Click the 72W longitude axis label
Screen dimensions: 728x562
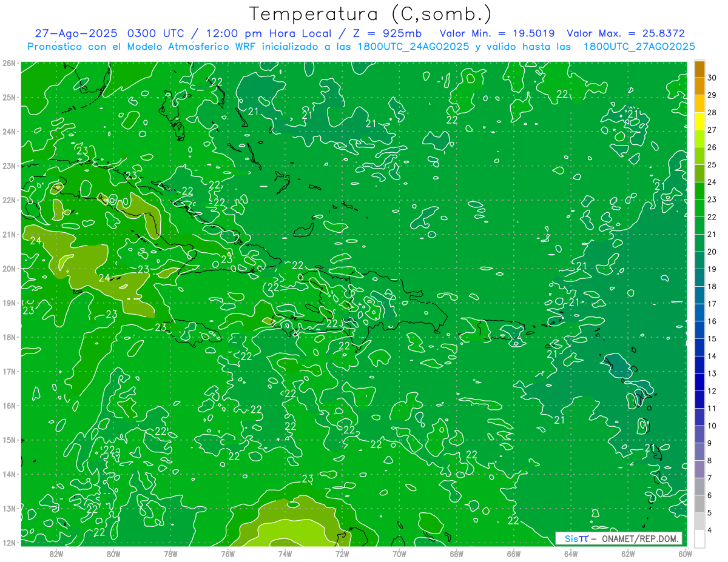342,554
